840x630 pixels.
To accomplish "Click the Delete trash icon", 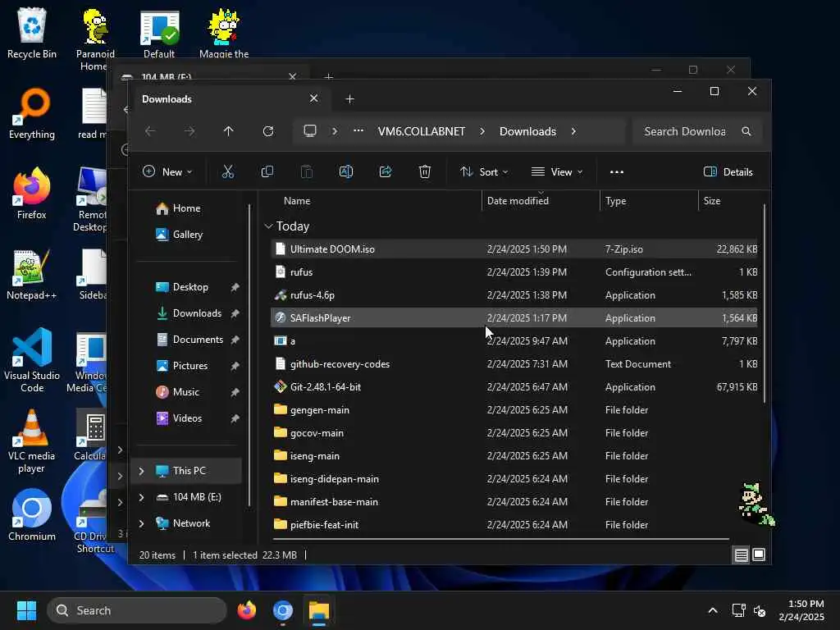I will (425, 171).
